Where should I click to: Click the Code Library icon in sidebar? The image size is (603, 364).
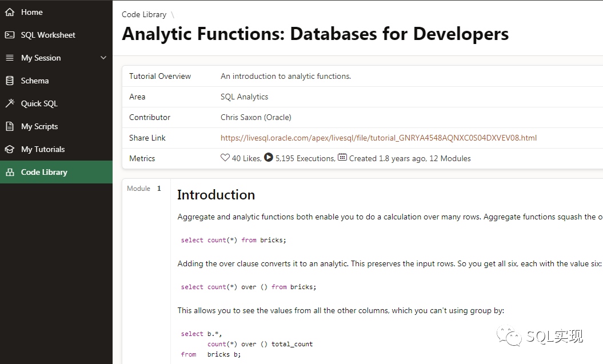point(10,172)
